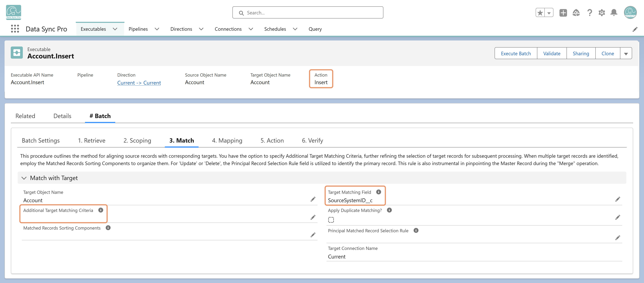Open the Trailhead guidance icon

576,13
